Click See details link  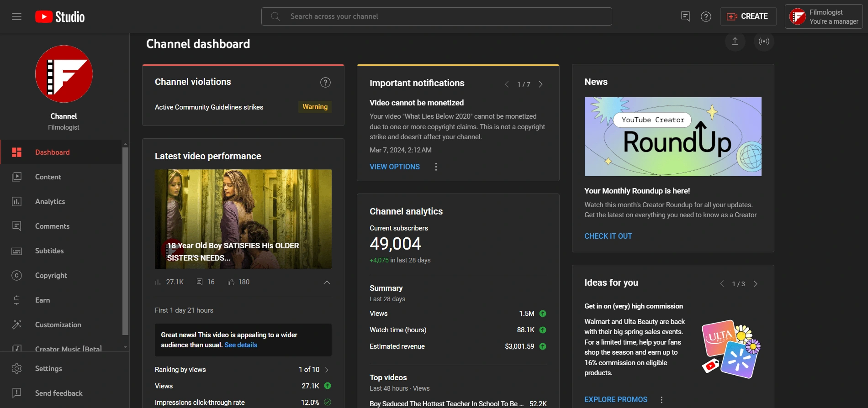pos(241,345)
